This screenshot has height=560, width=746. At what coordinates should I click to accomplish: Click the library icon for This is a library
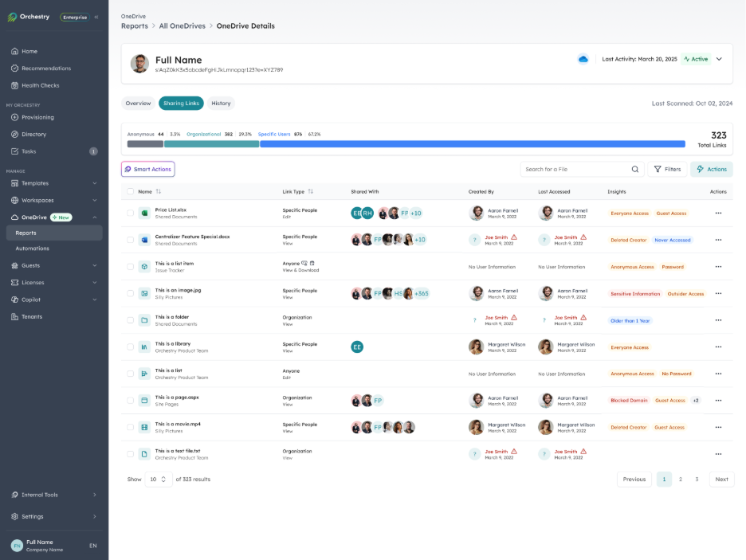pos(144,347)
